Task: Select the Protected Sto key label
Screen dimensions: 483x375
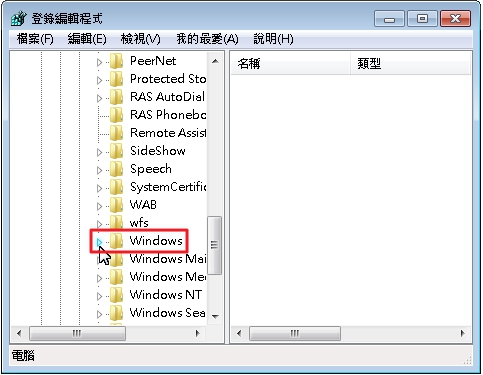Action: click(x=168, y=79)
